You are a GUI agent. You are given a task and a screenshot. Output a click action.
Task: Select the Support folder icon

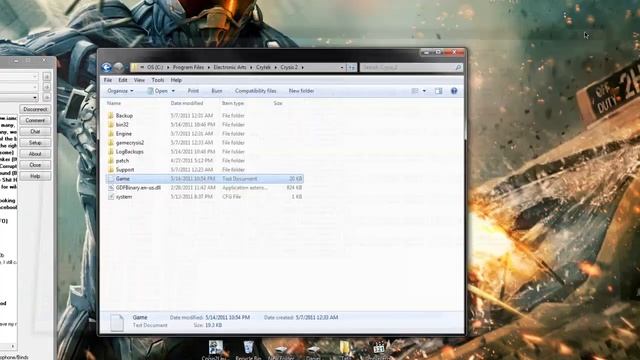coord(111,169)
